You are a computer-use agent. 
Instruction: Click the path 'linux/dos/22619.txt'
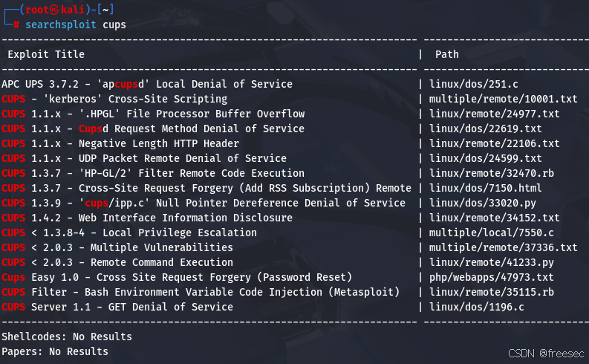click(486, 129)
